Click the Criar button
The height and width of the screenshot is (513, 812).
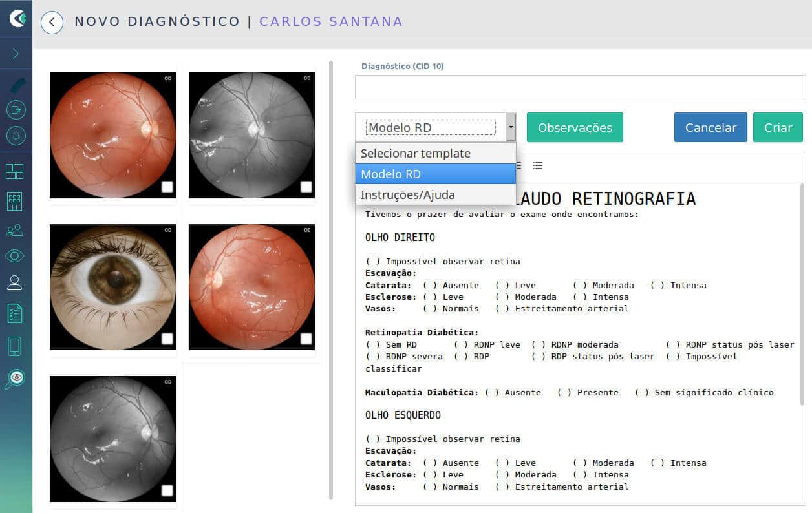[x=778, y=127]
